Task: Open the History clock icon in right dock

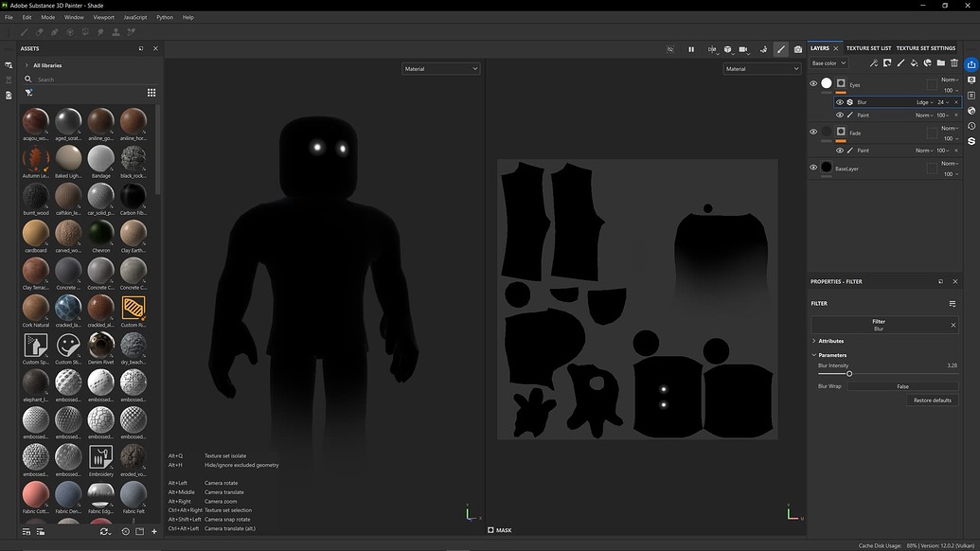Action: click(x=971, y=126)
